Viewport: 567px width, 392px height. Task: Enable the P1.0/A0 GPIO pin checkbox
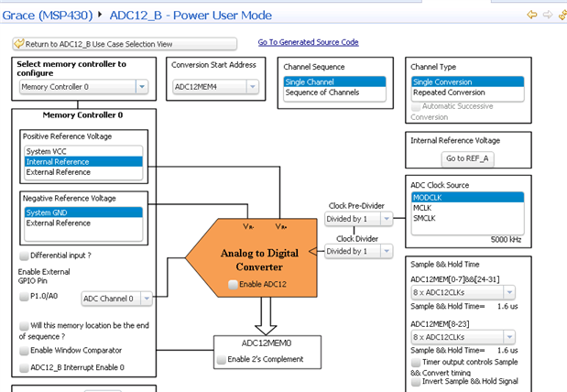tap(24, 297)
